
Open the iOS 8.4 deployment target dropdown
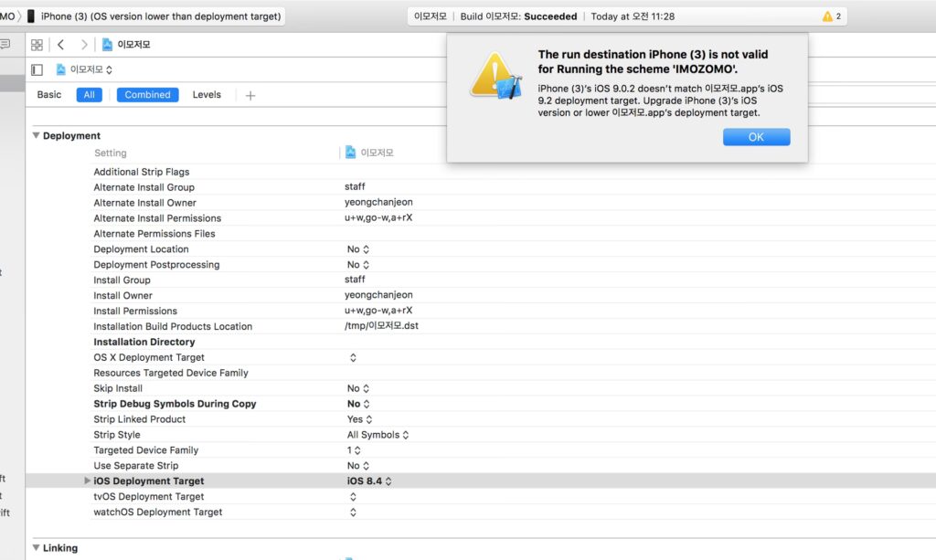[x=369, y=481]
